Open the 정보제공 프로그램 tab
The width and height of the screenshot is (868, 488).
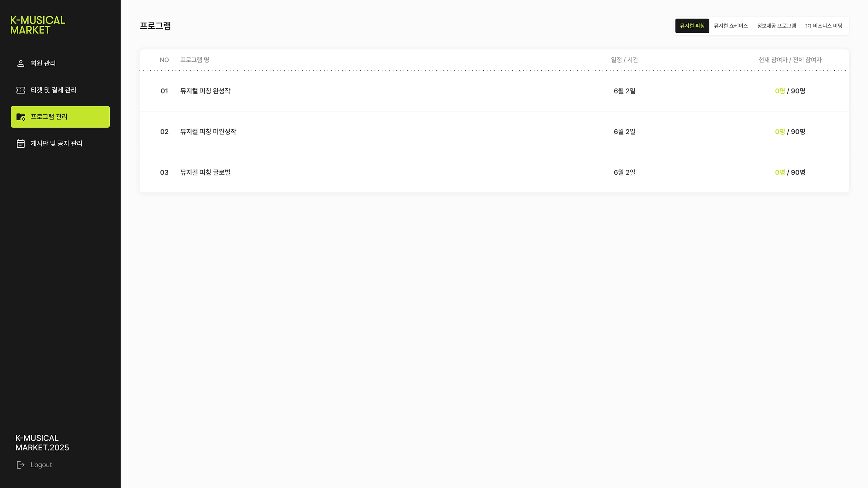[776, 26]
